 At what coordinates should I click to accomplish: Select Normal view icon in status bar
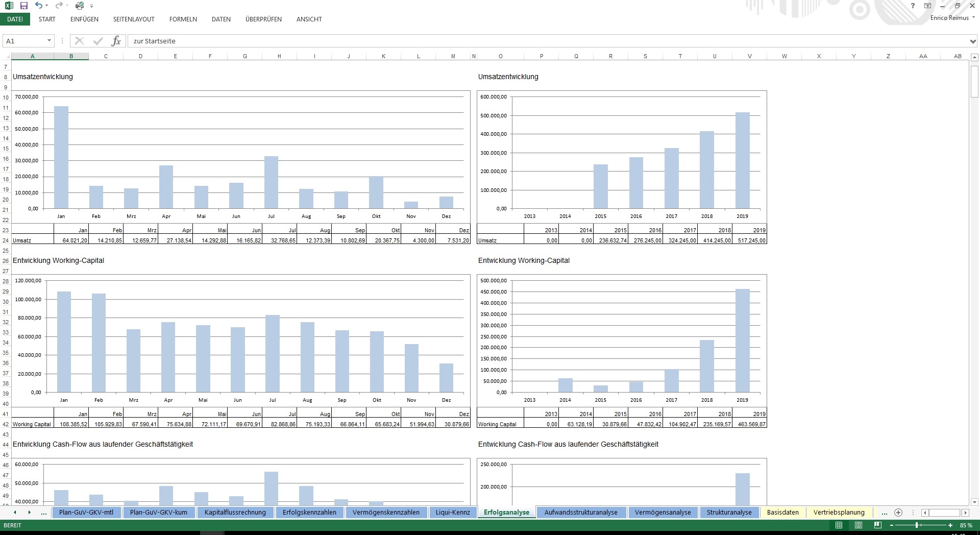pyautogui.click(x=839, y=525)
